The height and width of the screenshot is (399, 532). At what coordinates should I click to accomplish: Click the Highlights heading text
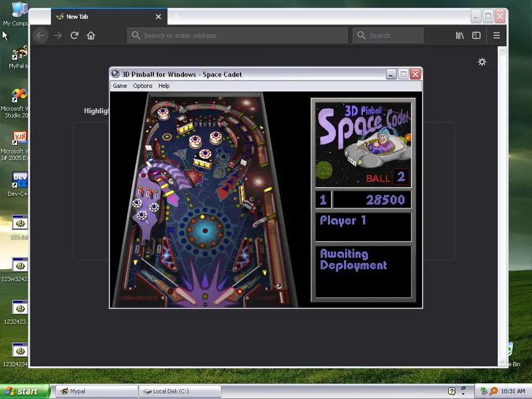pos(96,111)
